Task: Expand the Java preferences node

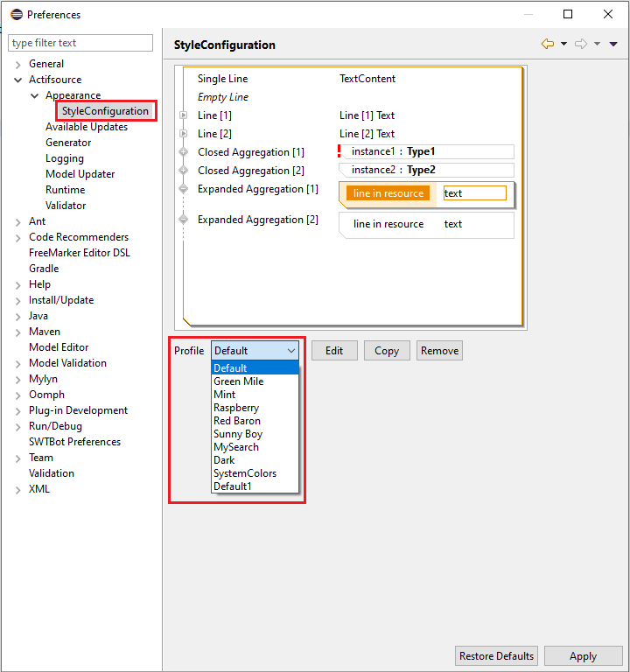Action: pos(17,316)
